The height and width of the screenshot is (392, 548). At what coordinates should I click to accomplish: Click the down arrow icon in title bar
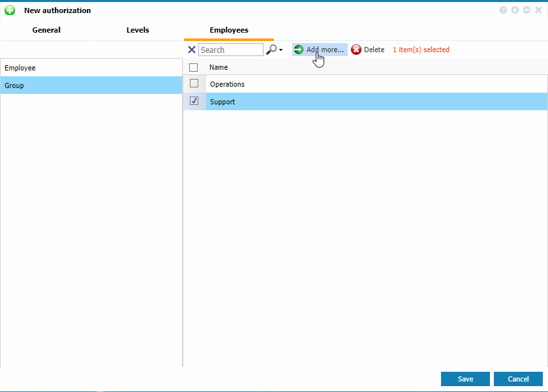(515, 10)
